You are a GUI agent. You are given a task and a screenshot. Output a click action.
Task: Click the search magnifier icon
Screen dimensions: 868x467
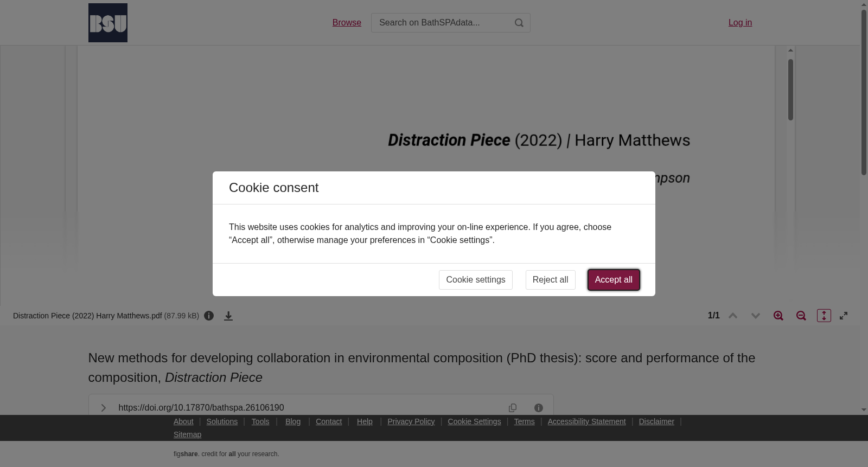pos(519,23)
